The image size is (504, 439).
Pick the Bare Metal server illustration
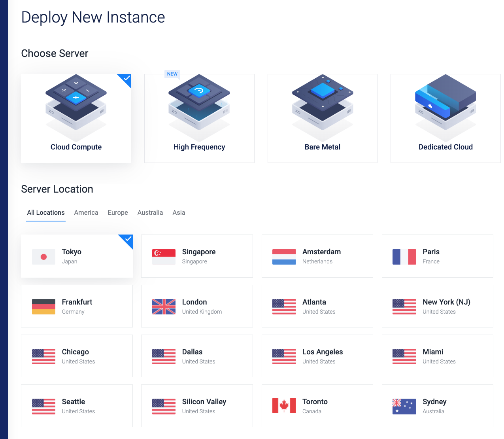[323, 108]
